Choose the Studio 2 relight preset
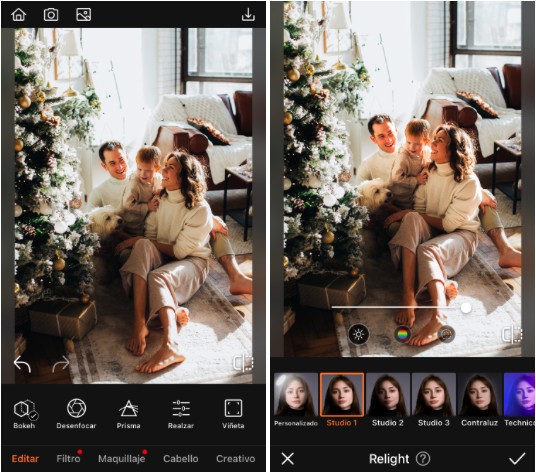Screen dimensions: 536x473 pyautogui.click(x=388, y=400)
